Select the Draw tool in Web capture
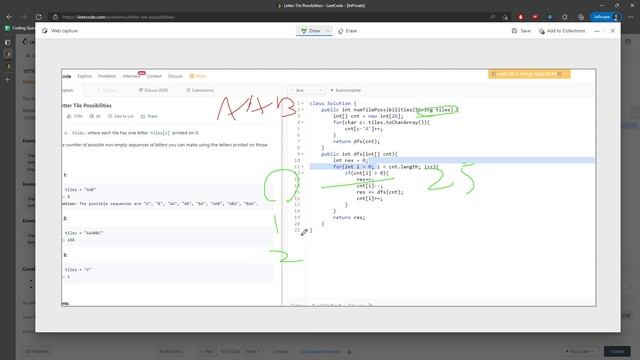Image resolution: width=640 pixels, height=360 pixels. [x=311, y=31]
